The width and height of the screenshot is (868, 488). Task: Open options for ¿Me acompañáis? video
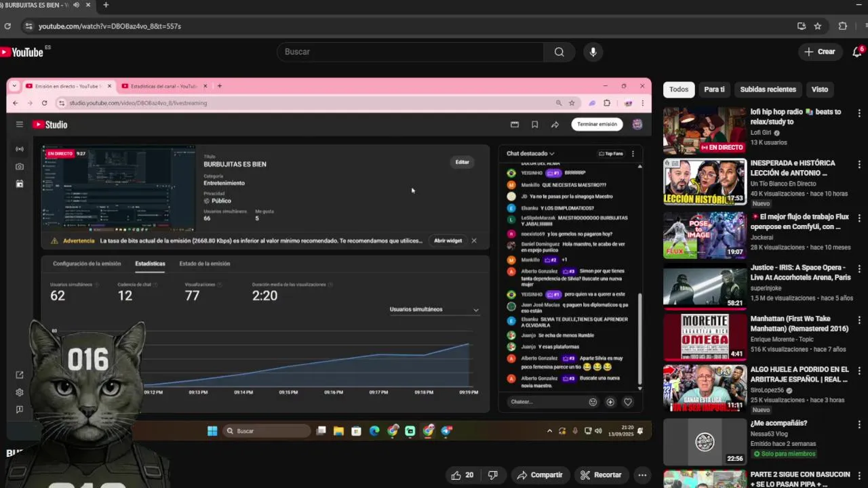coord(859,424)
